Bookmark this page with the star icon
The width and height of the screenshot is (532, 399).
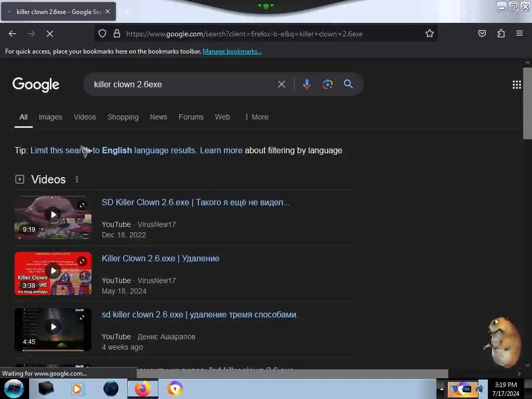pos(430,33)
